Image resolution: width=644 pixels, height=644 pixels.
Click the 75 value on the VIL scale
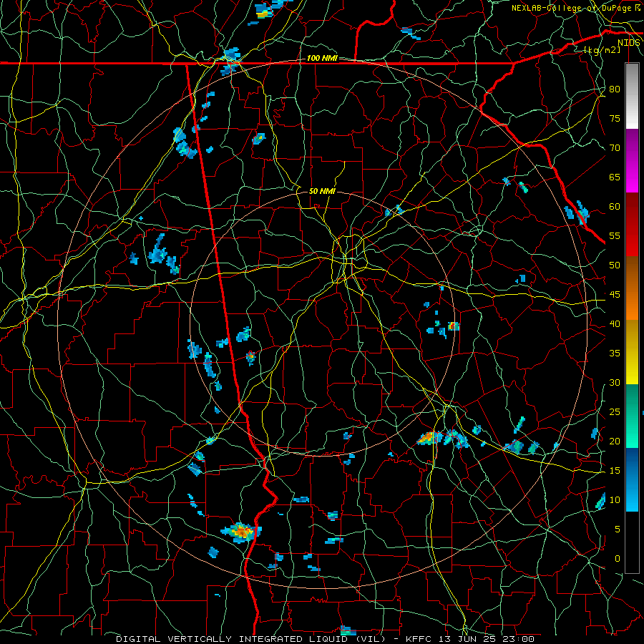click(615, 118)
